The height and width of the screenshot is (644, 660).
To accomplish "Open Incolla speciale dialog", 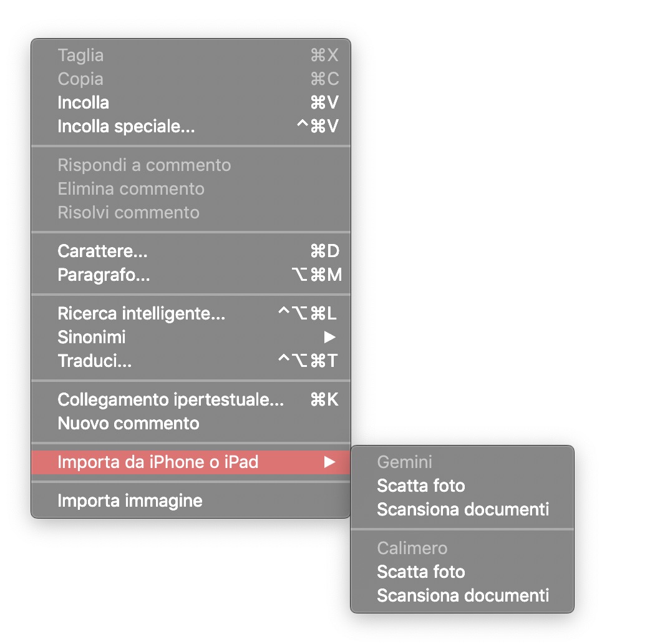I will click(126, 127).
